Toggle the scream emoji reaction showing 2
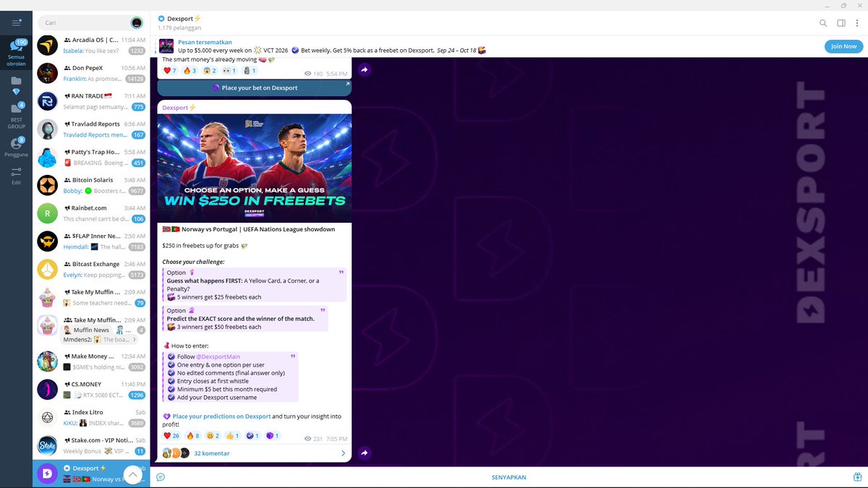 pyautogui.click(x=210, y=71)
